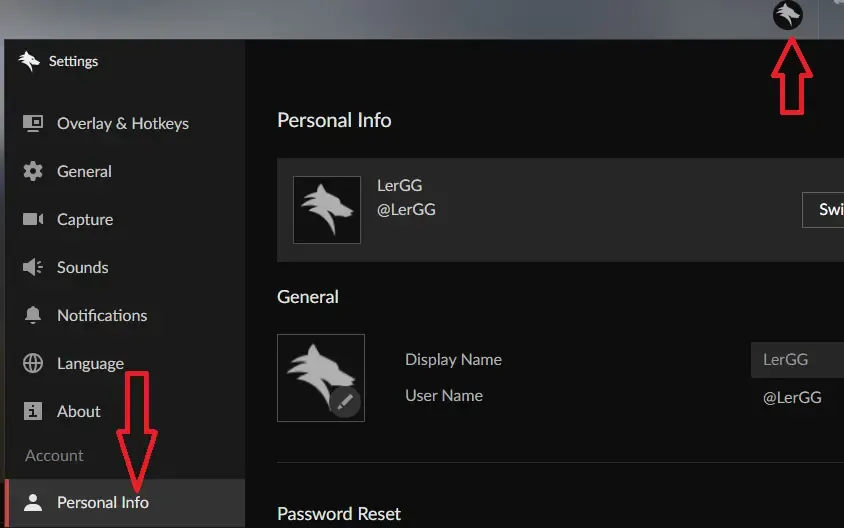
Task: Select the Personal Info account tab
Action: [103, 502]
